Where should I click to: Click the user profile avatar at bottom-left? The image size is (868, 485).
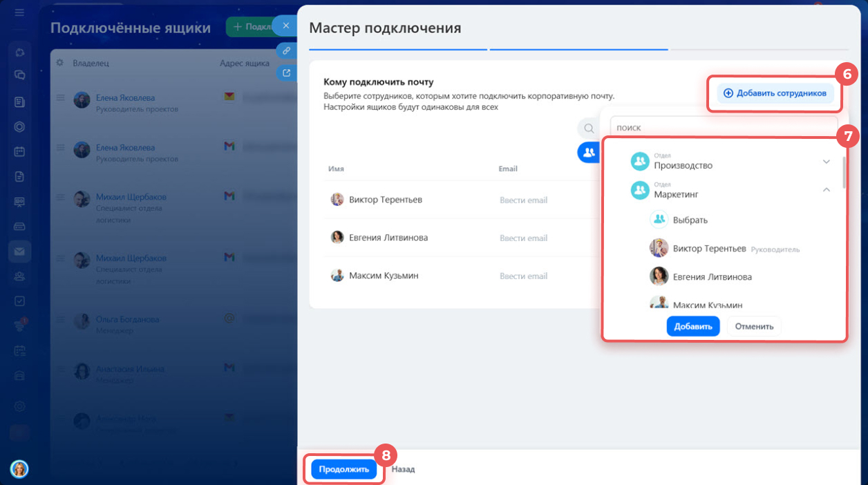pos(19,469)
